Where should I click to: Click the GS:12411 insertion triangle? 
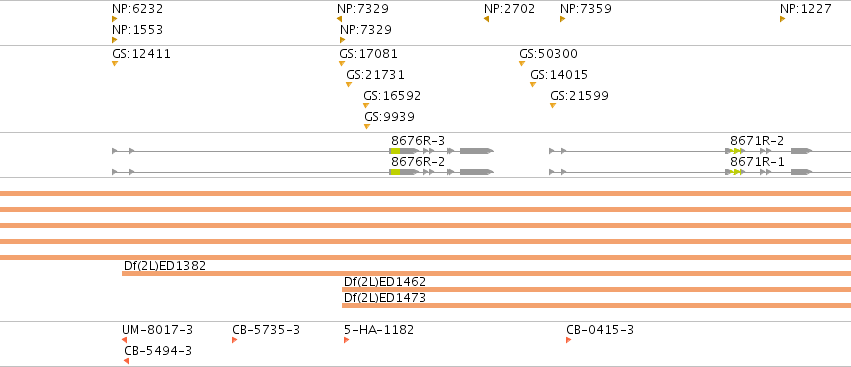pos(115,64)
